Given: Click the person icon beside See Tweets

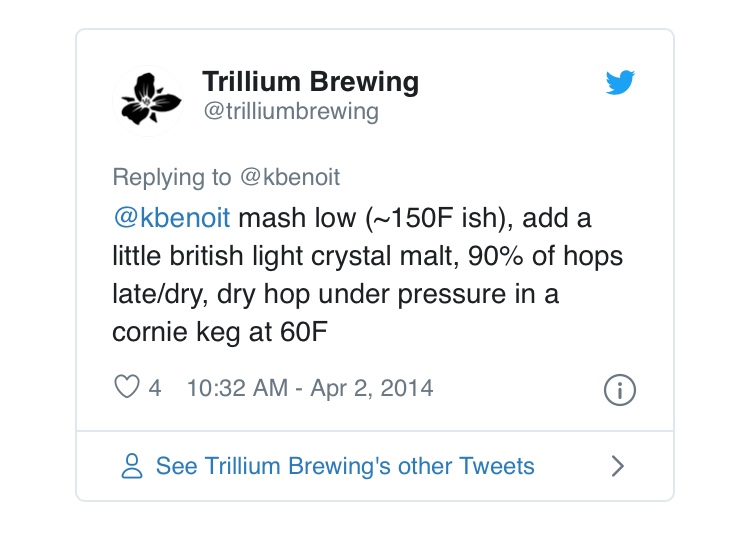Looking at the screenshot, I should [x=132, y=466].
